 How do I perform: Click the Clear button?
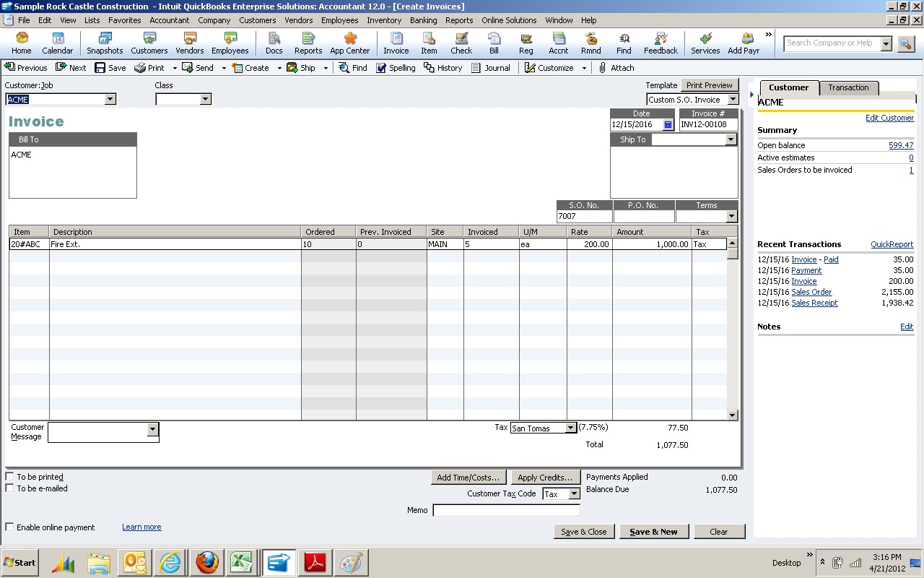coord(719,532)
